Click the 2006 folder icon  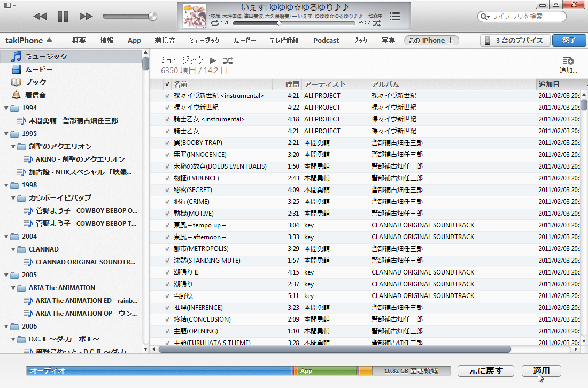coord(14,326)
